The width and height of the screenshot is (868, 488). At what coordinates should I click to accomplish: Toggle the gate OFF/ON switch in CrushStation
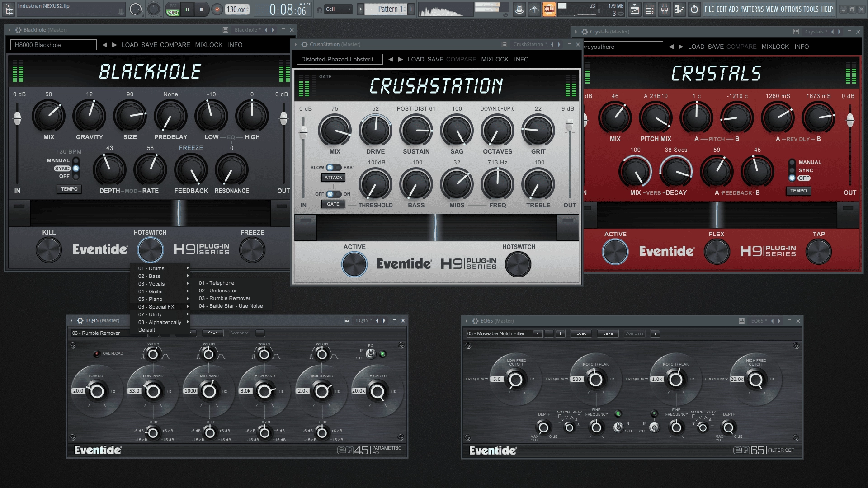(x=334, y=194)
